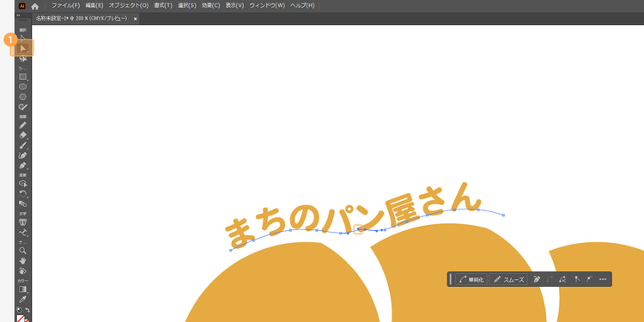Select the Ellipse tool

(x=23, y=87)
